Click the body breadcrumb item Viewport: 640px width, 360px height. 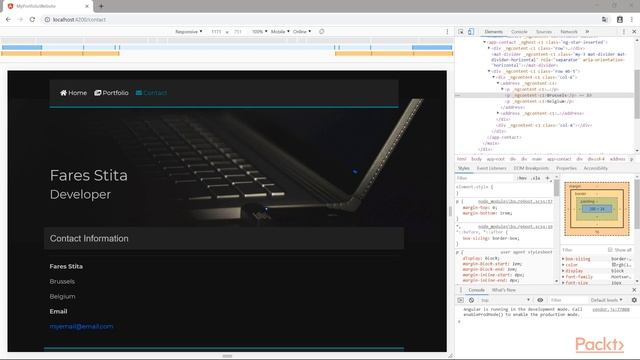point(476,159)
